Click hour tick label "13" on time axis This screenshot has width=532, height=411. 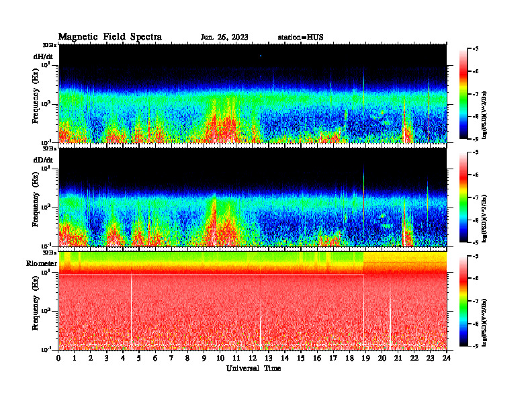269,359
